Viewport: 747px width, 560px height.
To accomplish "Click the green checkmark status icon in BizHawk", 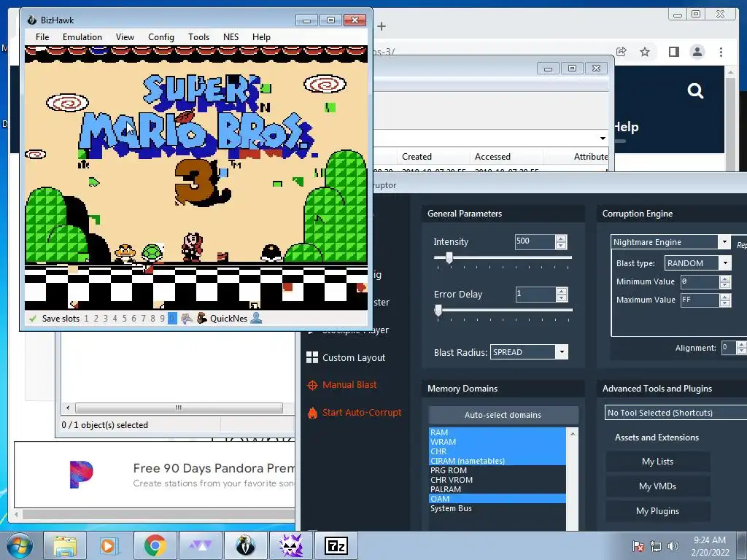I will coord(33,319).
